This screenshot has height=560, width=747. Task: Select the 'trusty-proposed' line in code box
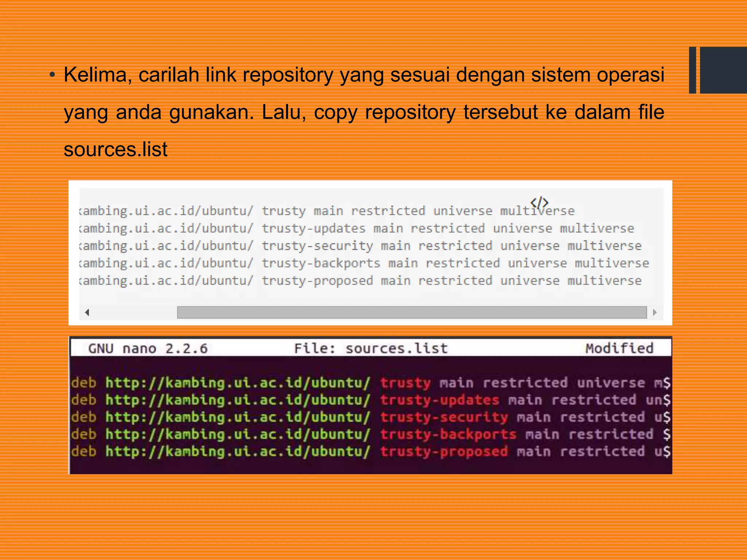[x=360, y=281]
